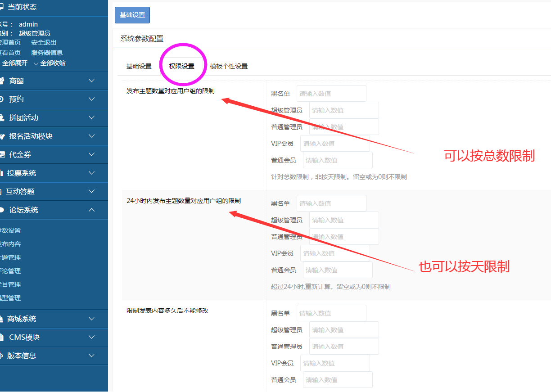Click the speech bubble icon beside 论坛系统
The height and width of the screenshot is (392, 551).
coord(2,210)
